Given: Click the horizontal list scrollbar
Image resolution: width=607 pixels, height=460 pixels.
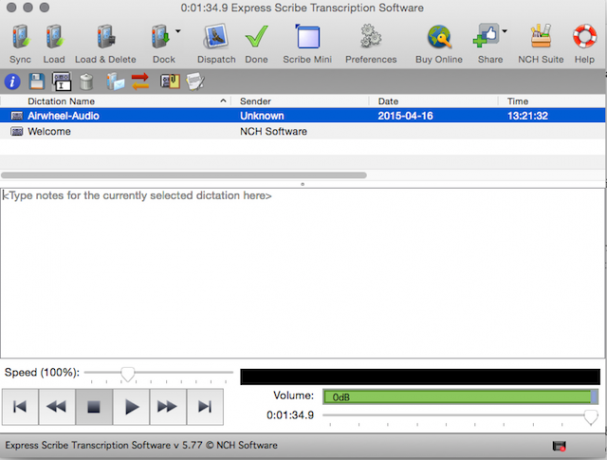Looking at the screenshot, I should (x=184, y=175).
